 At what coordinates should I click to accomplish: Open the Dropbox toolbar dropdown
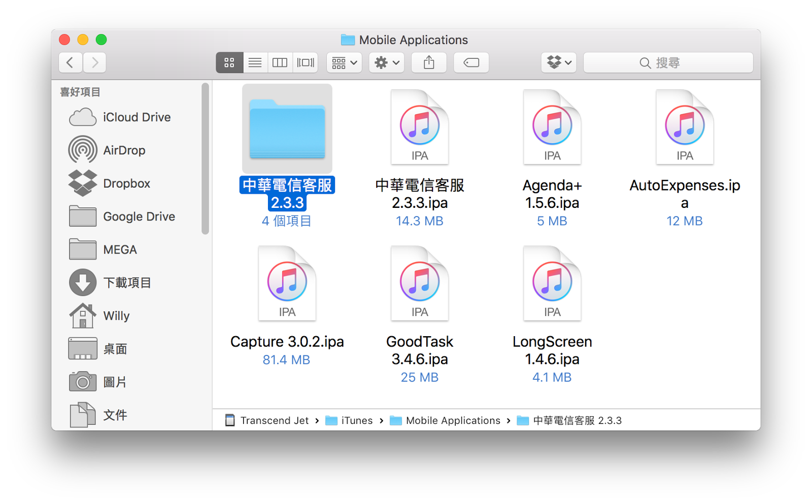[559, 62]
